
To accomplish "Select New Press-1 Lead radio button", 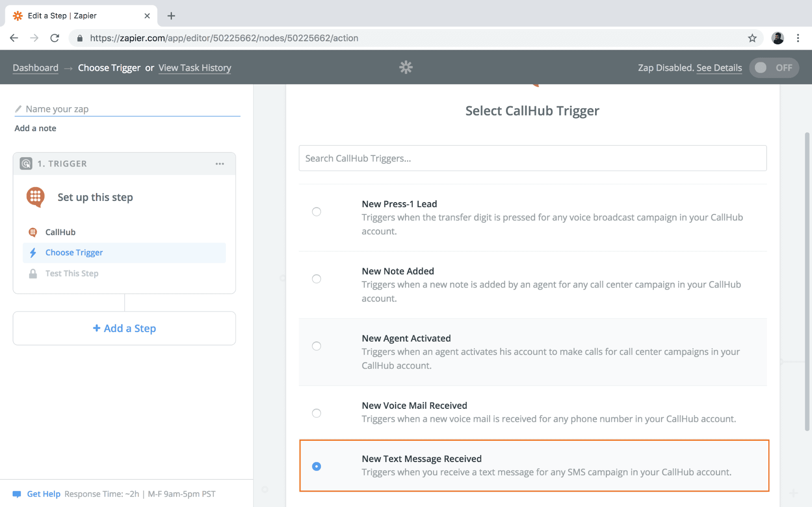I will [x=316, y=211].
